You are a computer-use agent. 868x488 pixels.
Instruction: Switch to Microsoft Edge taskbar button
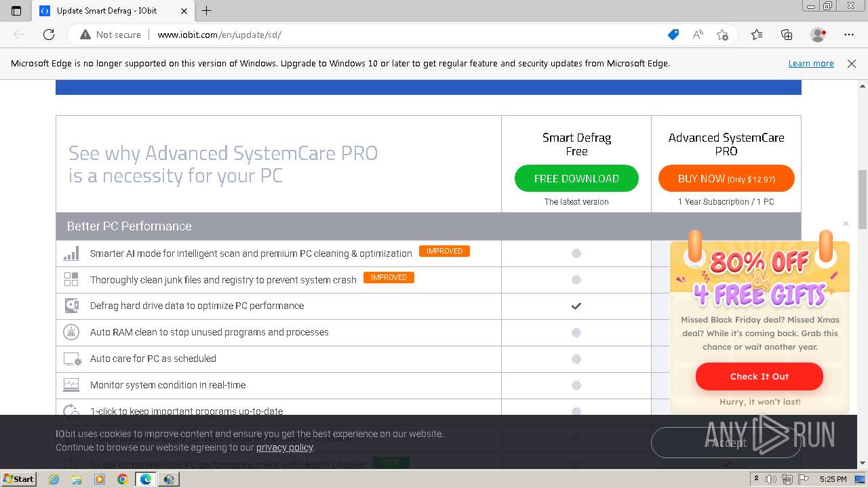click(x=145, y=479)
